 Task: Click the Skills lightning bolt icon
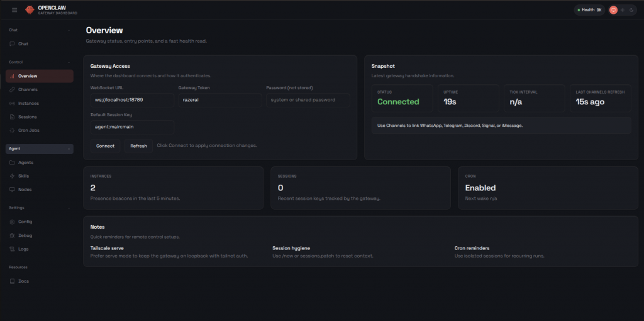click(13, 176)
